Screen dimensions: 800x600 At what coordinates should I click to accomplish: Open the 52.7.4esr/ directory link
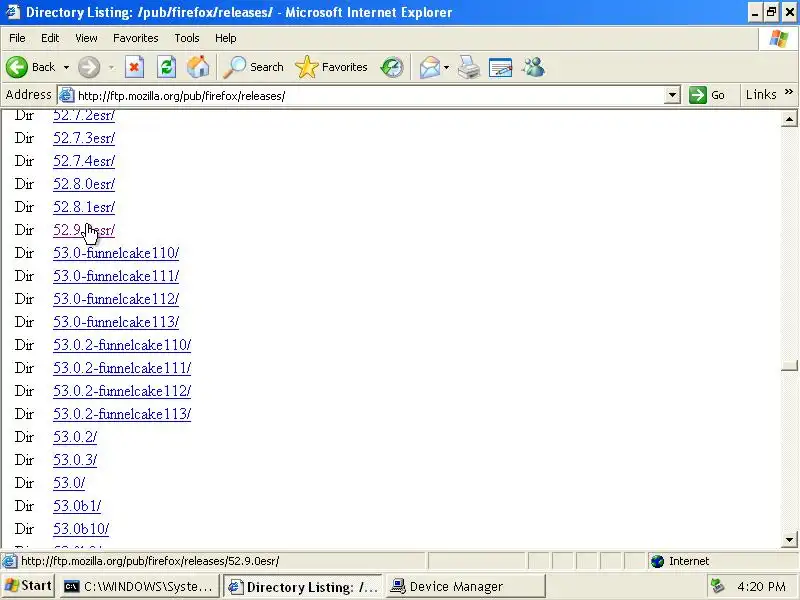(84, 161)
